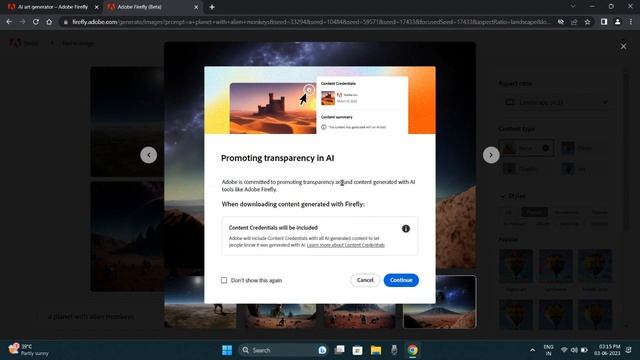Click the ENG IN language indicator

pos(548,350)
